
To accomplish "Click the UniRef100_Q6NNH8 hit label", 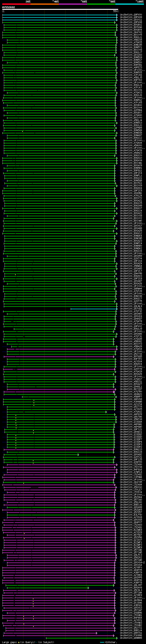I will pyautogui.click(x=131, y=638).
